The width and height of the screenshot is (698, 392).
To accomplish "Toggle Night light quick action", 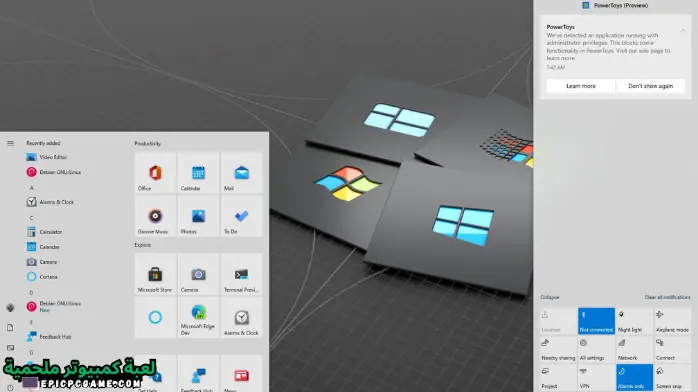I will [x=634, y=321].
